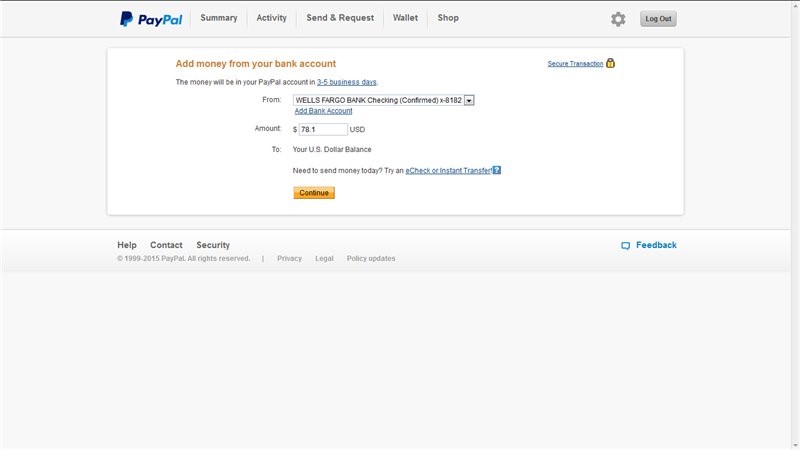Open Send & Request menu item
This screenshot has height=450, width=800.
tap(340, 18)
